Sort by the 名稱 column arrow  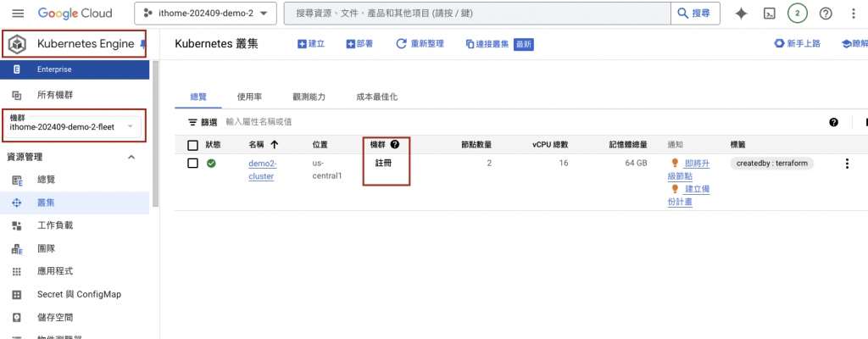click(x=274, y=145)
